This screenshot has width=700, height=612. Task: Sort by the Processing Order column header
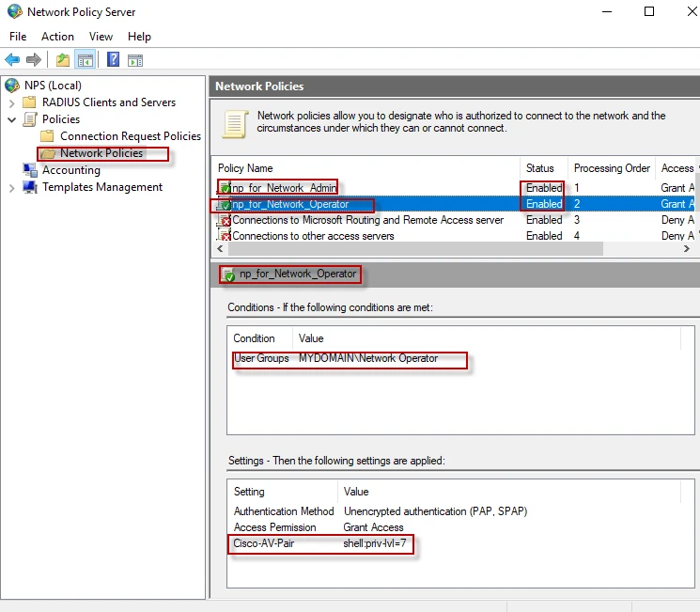point(612,168)
